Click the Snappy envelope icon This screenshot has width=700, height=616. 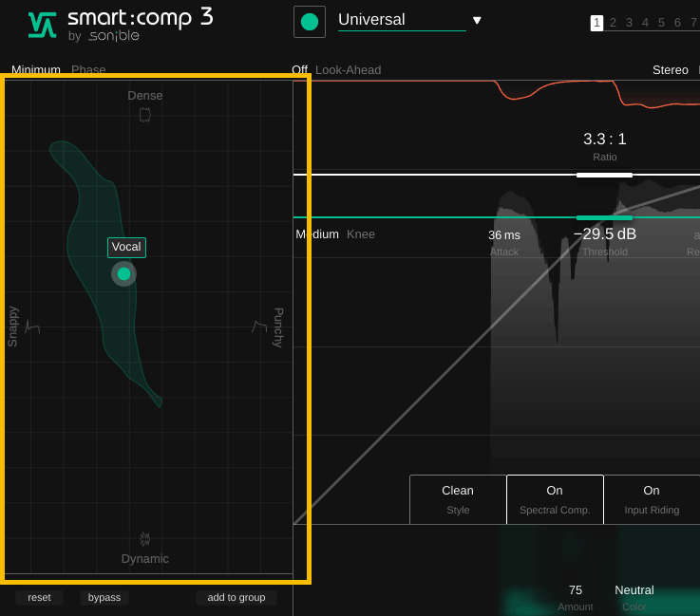tap(32, 327)
